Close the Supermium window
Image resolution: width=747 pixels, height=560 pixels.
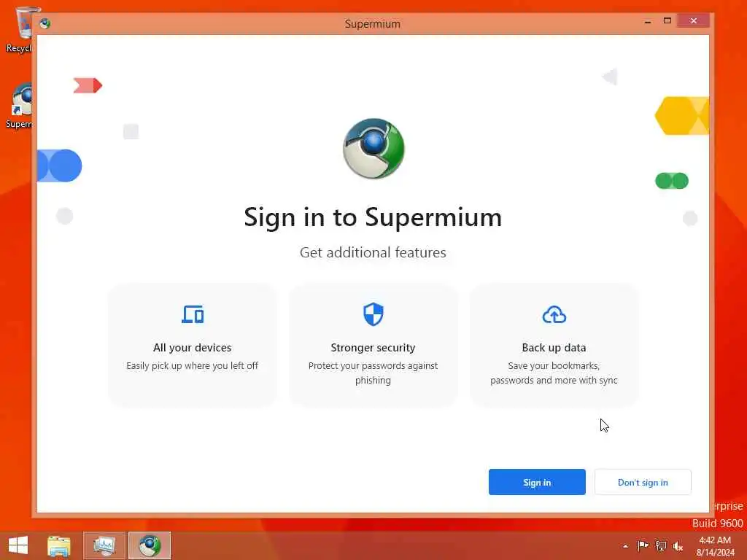tap(694, 21)
